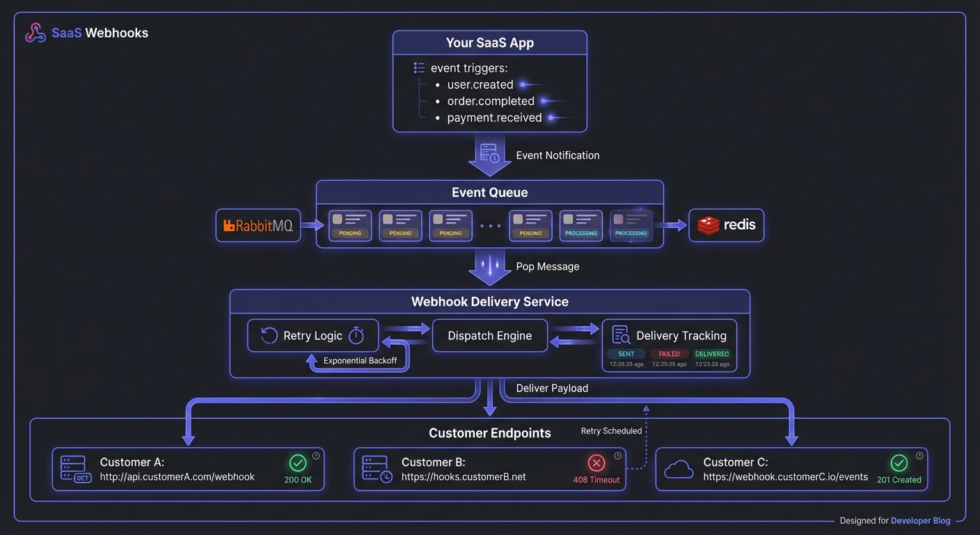The image size is (980, 535).
Task: Click the green 201 Created checkmark
Action: coord(899,463)
